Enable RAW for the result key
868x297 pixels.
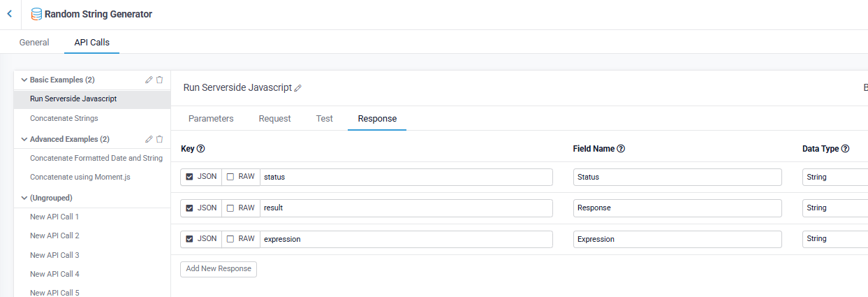pyautogui.click(x=230, y=208)
